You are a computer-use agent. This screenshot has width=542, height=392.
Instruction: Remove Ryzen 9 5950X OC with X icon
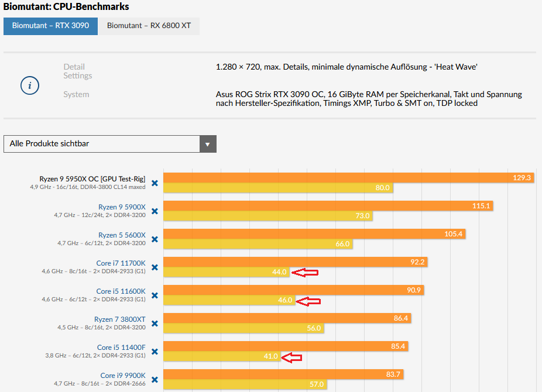click(155, 183)
